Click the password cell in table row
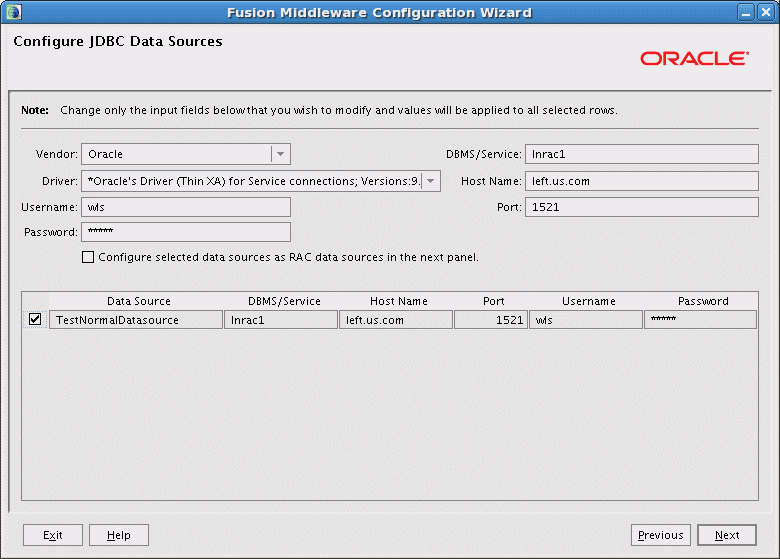The height and width of the screenshot is (559, 780). tap(700, 320)
